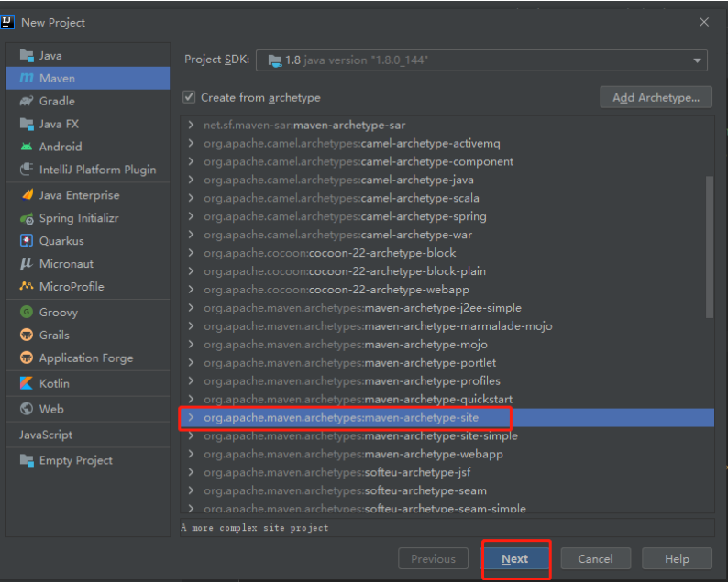Screen dimensions: 728x583
Task: Toggle Create from archetype checkbox
Action: tap(189, 97)
